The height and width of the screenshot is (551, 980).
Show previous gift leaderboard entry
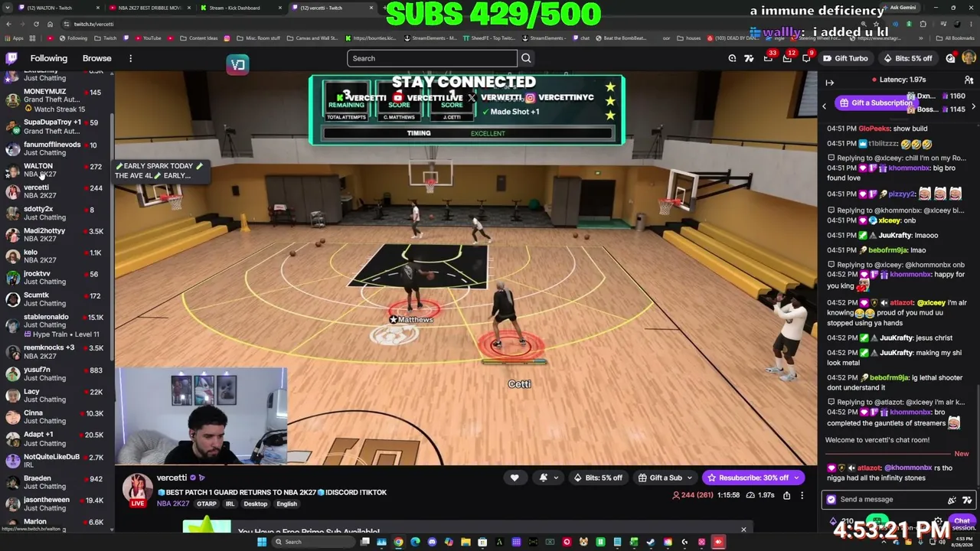[825, 106]
